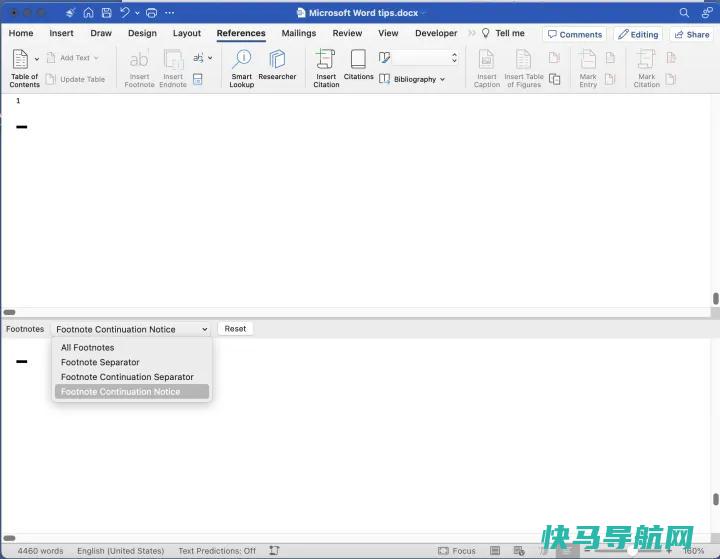Image resolution: width=720 pixels, height=559 pixels.
Task: Select the References tab
Action: pyautogui.click(x=241, y=33)
